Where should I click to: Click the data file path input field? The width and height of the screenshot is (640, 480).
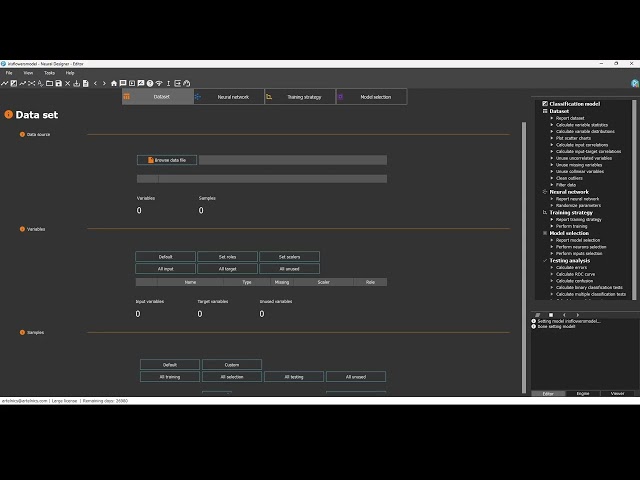point(293,160)
